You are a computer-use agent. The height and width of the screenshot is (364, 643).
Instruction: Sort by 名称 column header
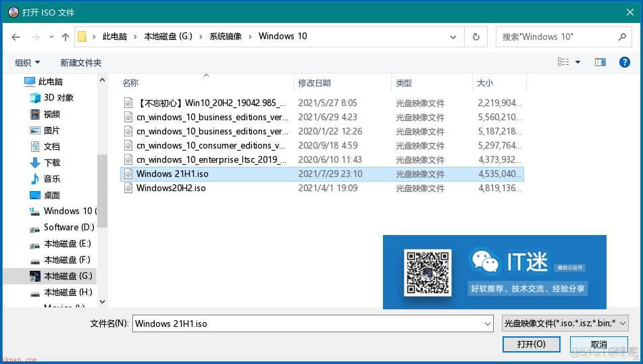point(130,83)
